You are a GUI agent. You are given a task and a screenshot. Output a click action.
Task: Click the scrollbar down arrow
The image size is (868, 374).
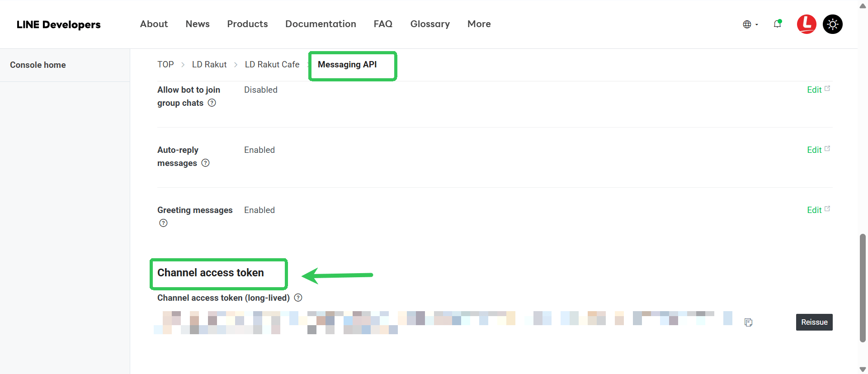coord(863,369)
